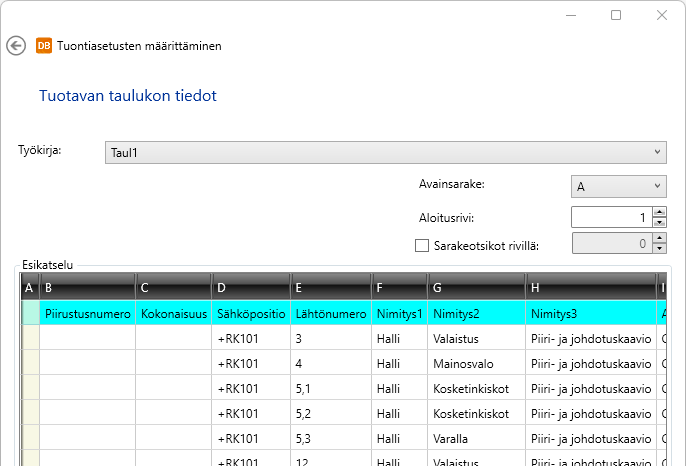The image size is (686, 466).
Task: Click the orange DB application icon
Action: (44, 45)
